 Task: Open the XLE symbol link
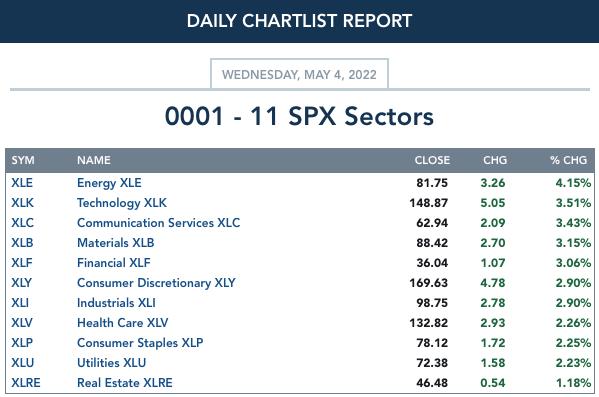[x=22, y=183]
